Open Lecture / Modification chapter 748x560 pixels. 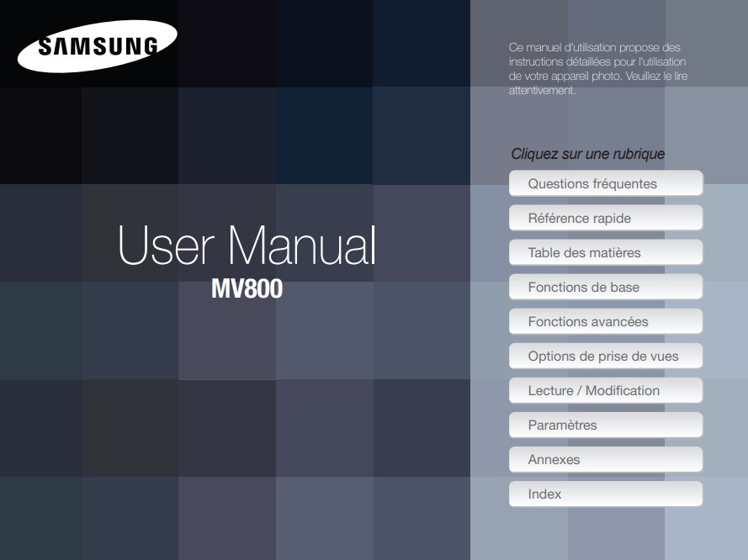coord(606,390)
